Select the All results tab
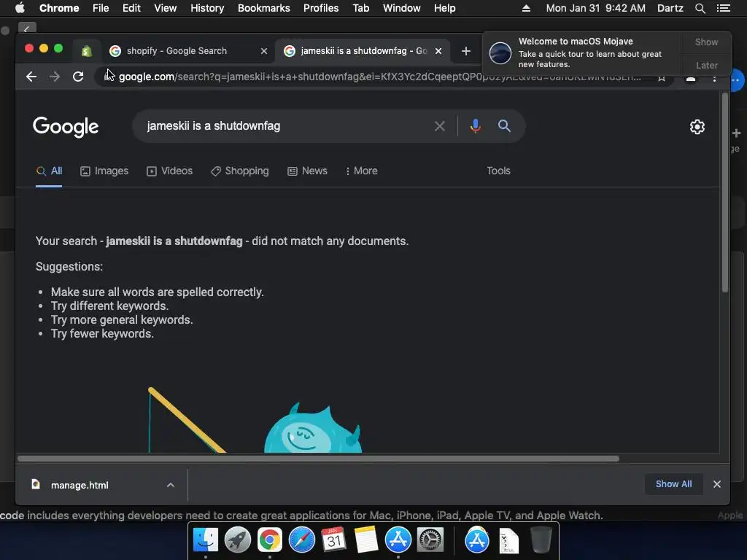 [x=49, y=171]
